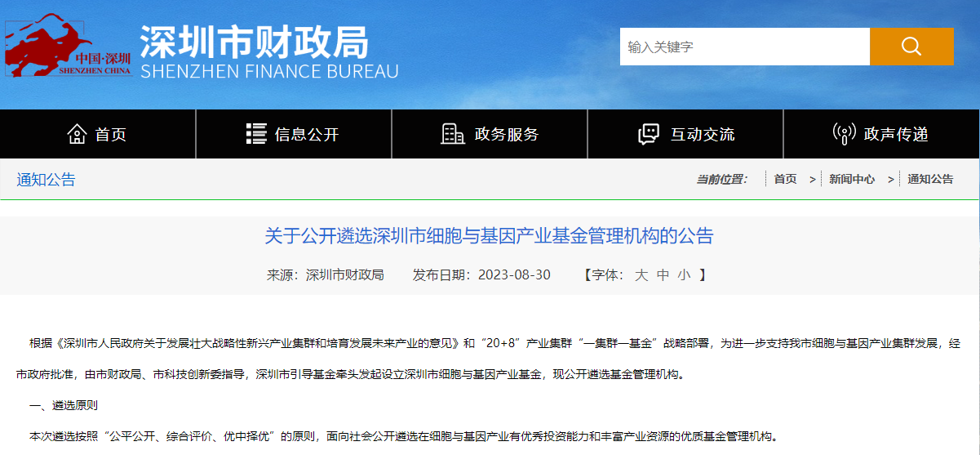The width and height of the screenshot is (980, 455).
Task: Set font size to 小 (small)
Action: 684,274
